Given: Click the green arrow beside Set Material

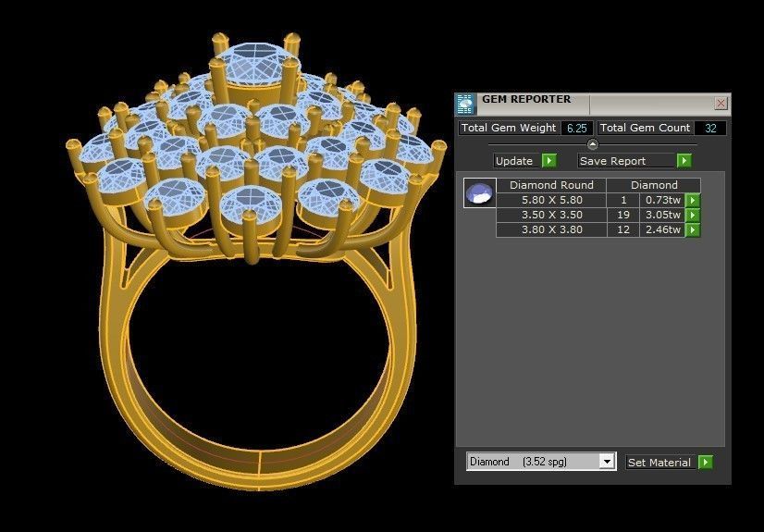Looking at the screenshot, I should click(x=705, y=463).
